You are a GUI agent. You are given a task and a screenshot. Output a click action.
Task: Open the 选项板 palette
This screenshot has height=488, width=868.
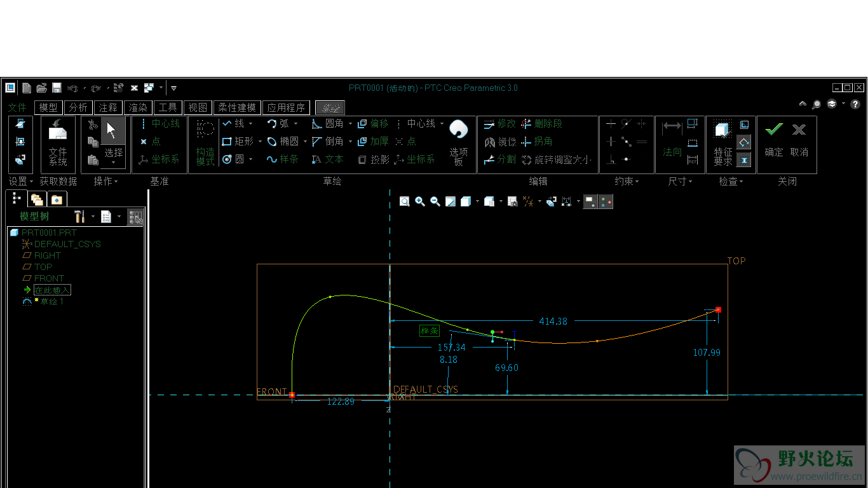[459, 142]
